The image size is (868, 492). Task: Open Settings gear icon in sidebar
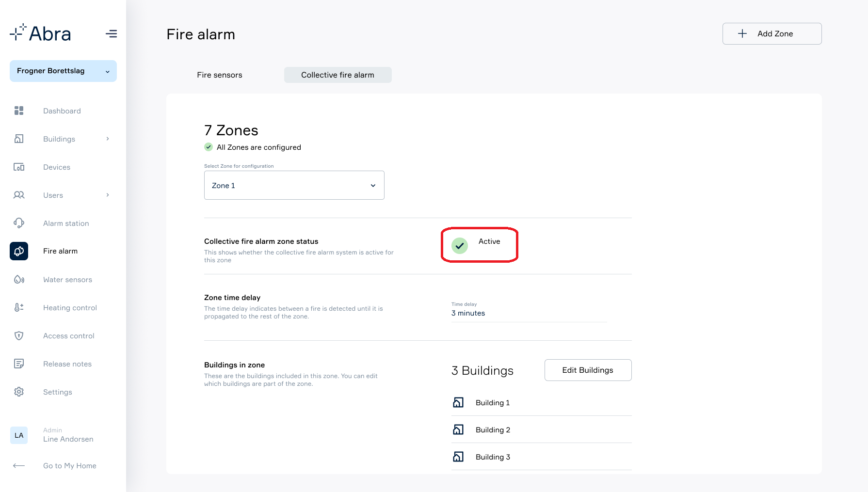(19, 392)
